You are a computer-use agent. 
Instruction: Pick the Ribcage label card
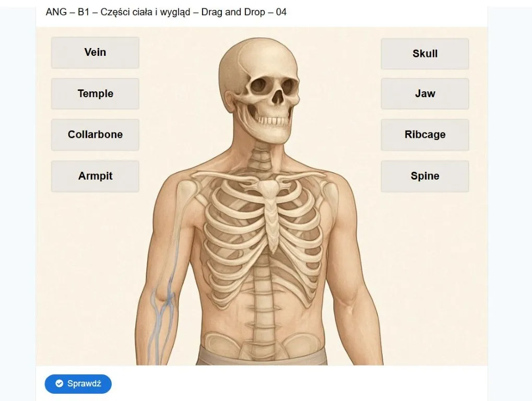(x=425, y=135)
